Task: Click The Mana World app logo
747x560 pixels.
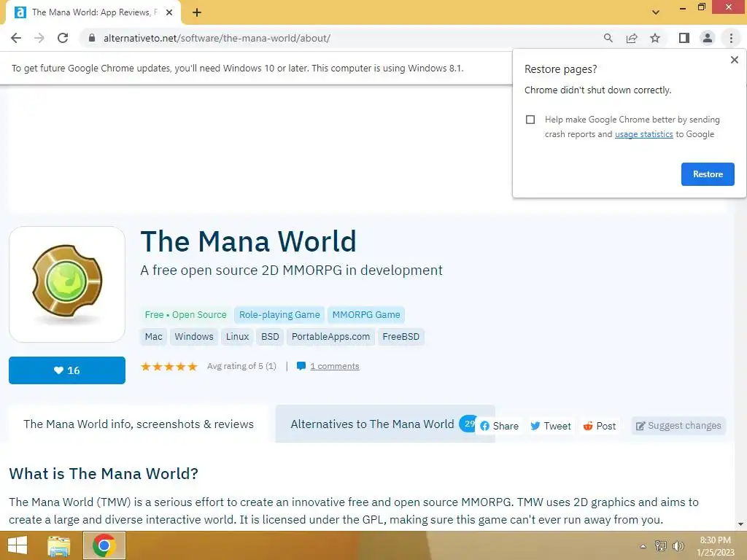Action: [x=67, y=284]
